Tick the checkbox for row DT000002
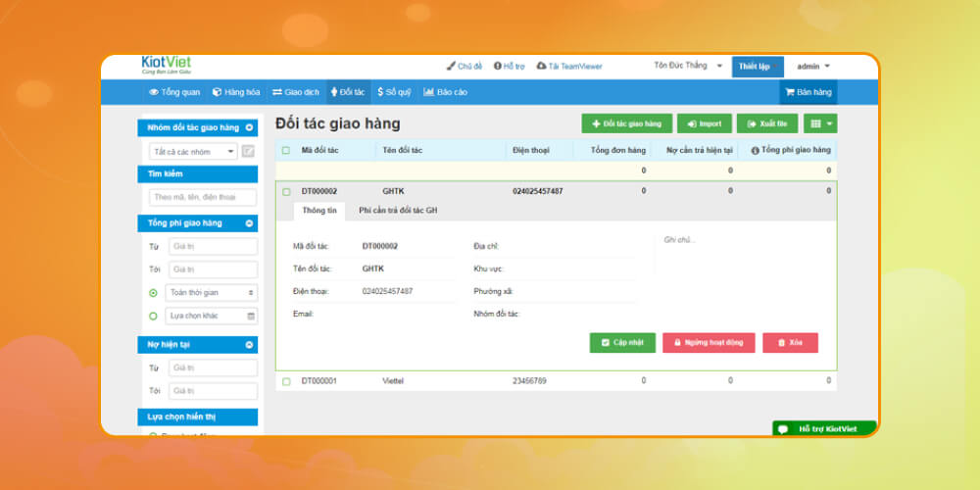Screen dimensions: 980x490 click(286, 191)
